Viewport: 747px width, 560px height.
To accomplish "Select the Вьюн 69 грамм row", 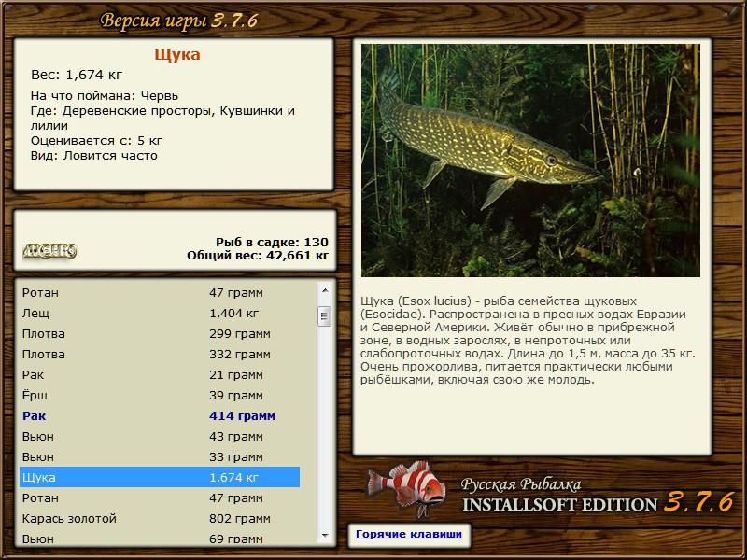I will click(x=160, y=539).
